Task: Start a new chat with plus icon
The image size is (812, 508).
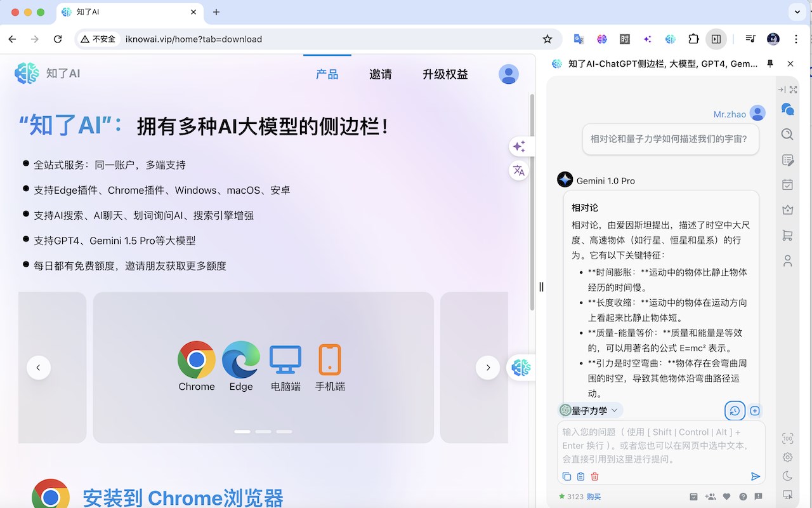Action: pos(755,411)
